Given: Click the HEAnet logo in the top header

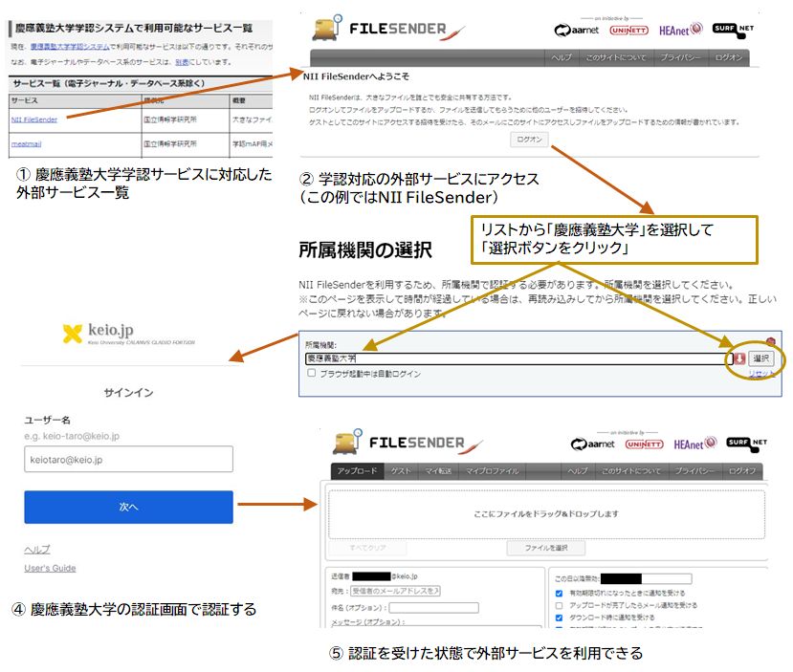Looking at the screenshot, I should click(x=680, y=30).
